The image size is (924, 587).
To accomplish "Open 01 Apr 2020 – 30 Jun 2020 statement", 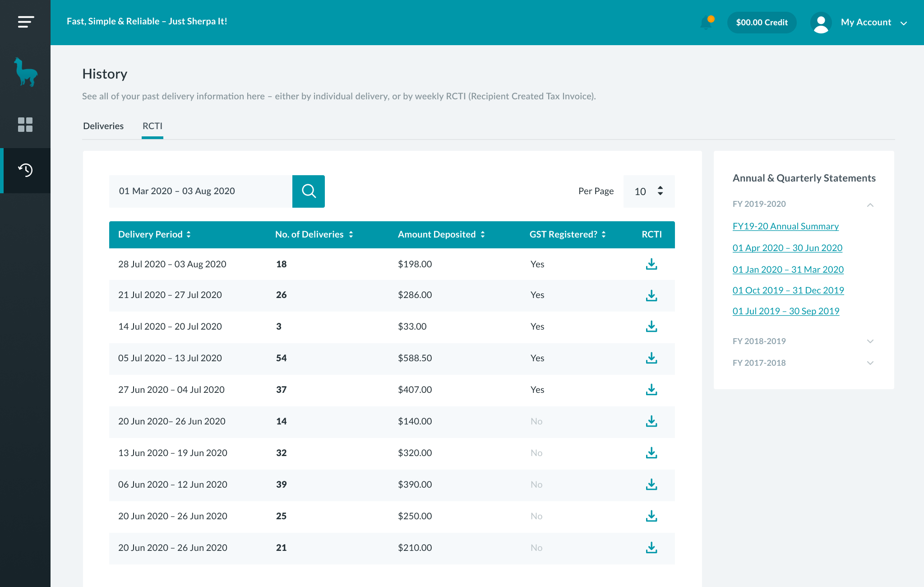I will [x=787, y=248].
